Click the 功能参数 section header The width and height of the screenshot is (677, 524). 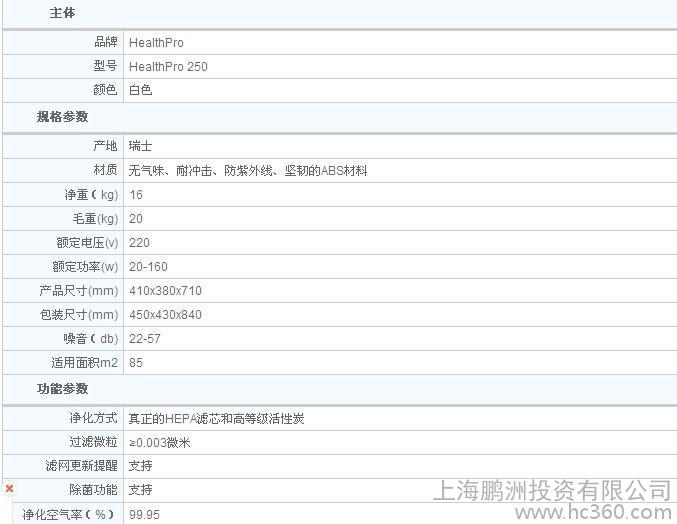click(62, 388)
